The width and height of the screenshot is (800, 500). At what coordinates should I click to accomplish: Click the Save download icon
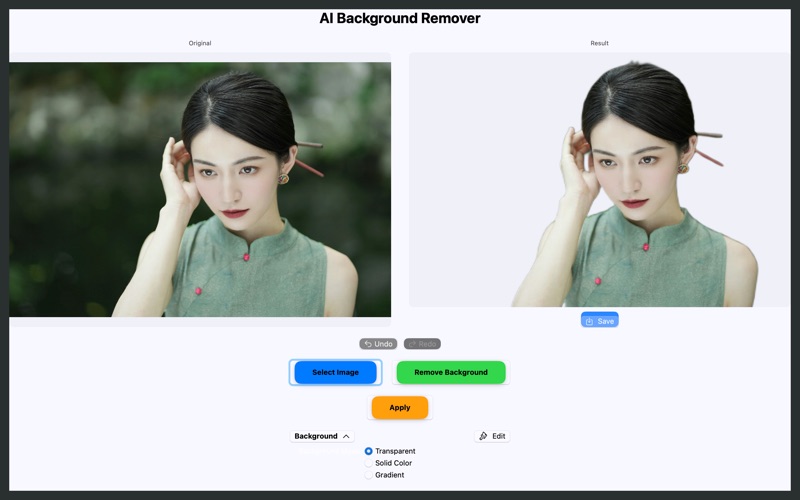click(x=590, y=321)
